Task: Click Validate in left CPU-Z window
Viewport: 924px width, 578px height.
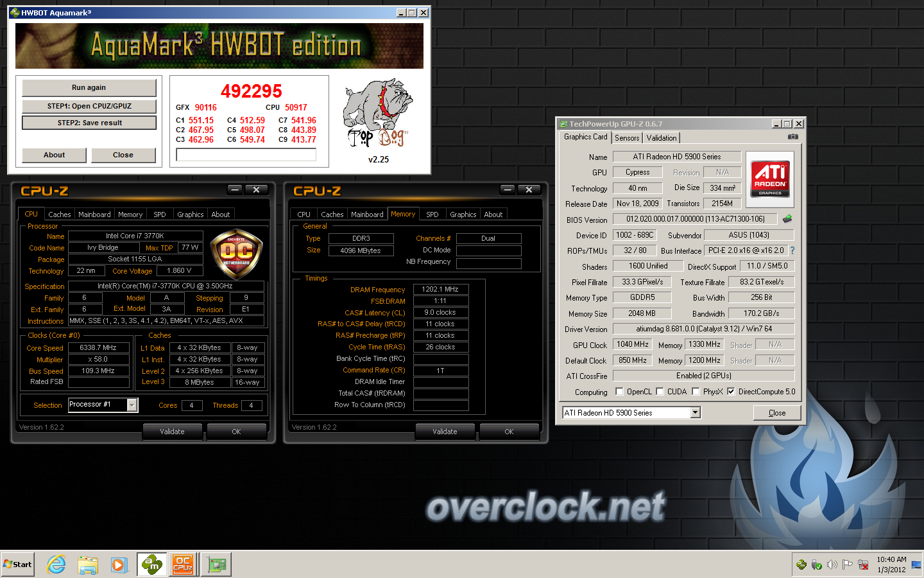Action: 172,432
